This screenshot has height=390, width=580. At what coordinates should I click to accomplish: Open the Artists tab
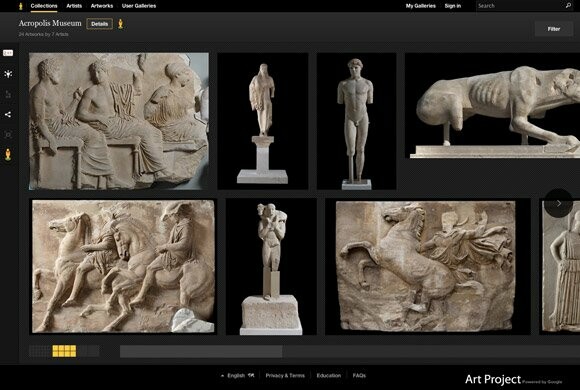(x=74, y=6)
